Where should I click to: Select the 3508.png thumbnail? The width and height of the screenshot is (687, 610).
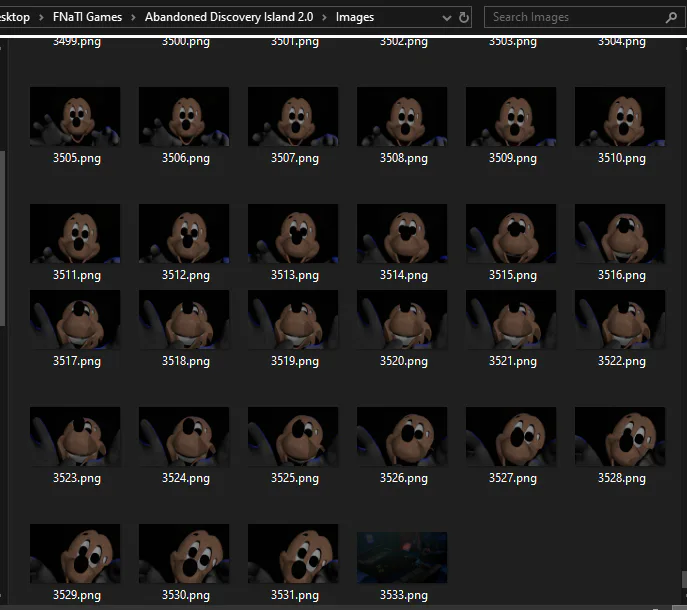point(402,117)
